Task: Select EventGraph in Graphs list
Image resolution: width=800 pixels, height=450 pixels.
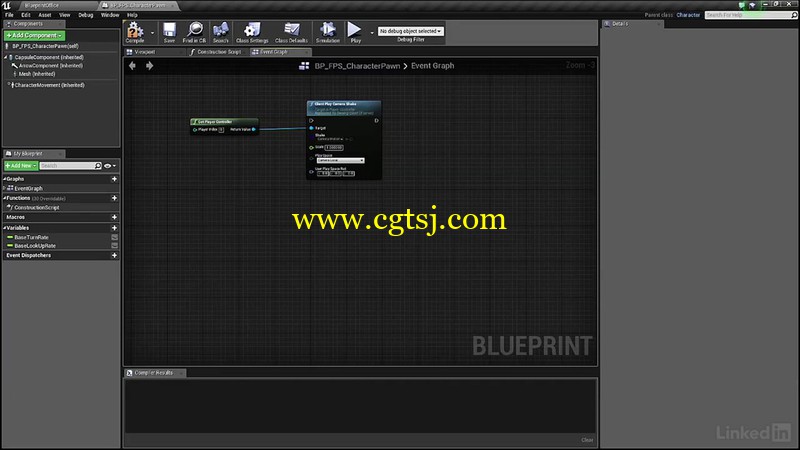Action: pos(28,188)
